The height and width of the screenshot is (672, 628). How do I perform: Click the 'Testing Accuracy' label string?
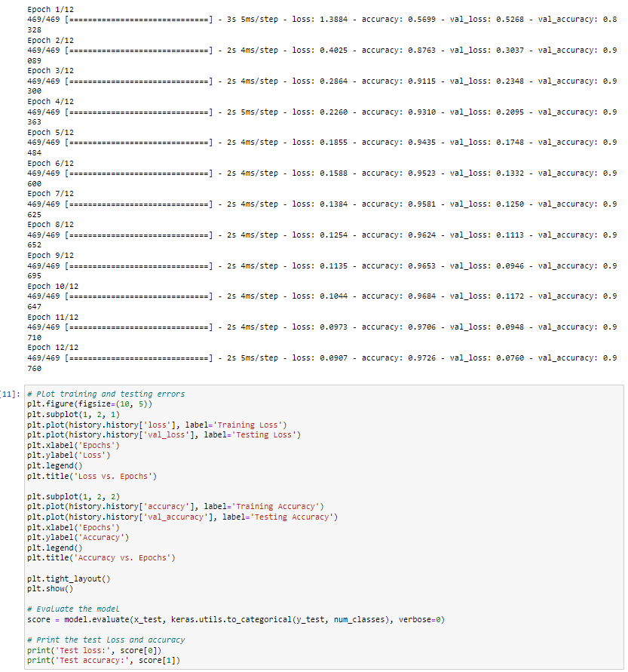point(294,517)
